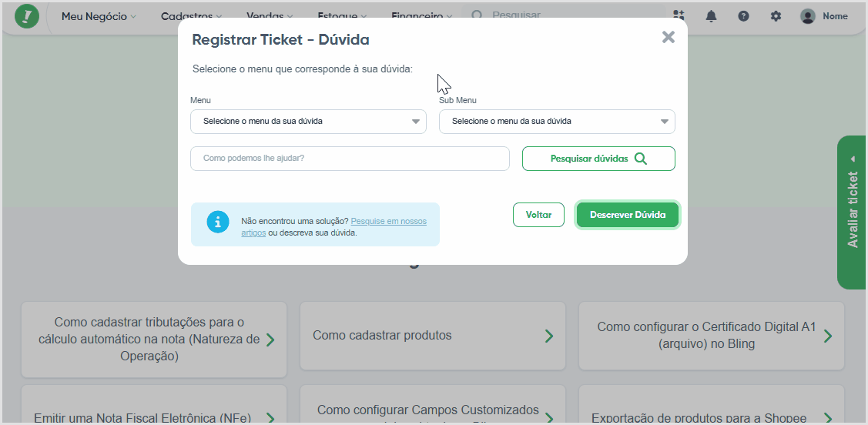Click the chevron on the Como cadastrar produtos card

point(548,336)
